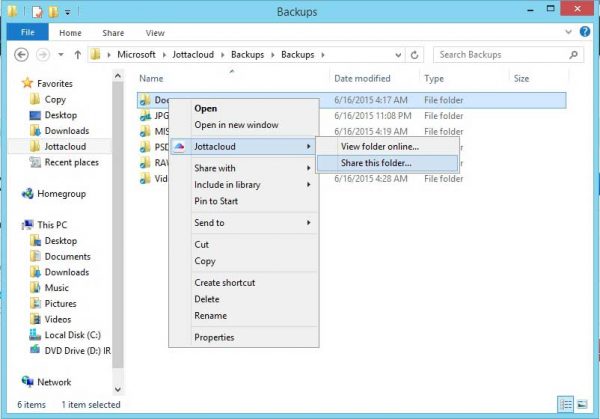Sort by Date modified column header

362,78
